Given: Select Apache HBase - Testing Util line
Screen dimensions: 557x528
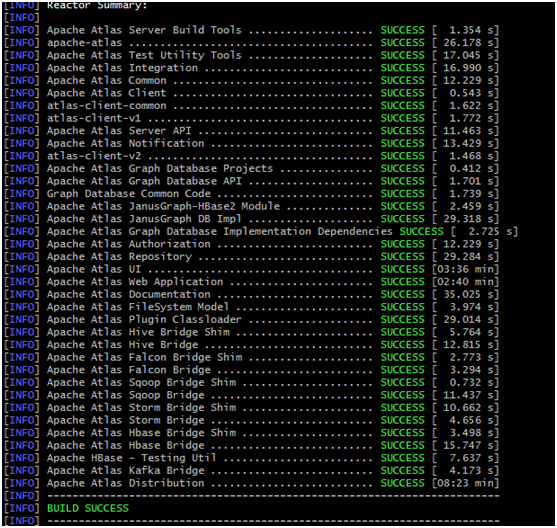Looking at the screenshot, I should [x=252, y=458].
